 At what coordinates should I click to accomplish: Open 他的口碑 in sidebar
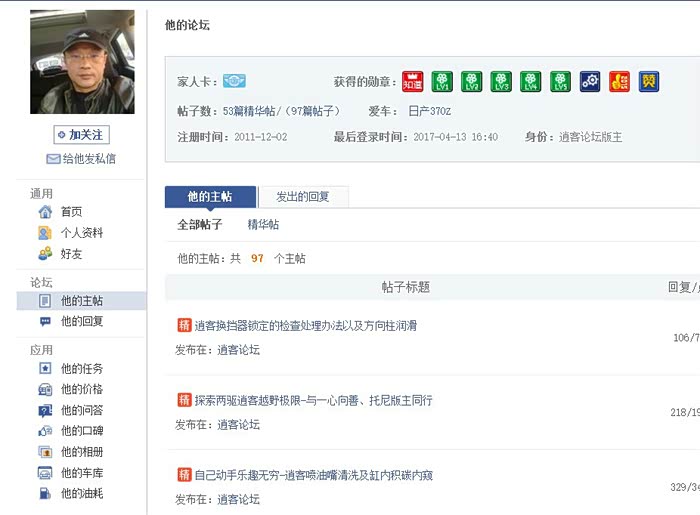(82, 431)
